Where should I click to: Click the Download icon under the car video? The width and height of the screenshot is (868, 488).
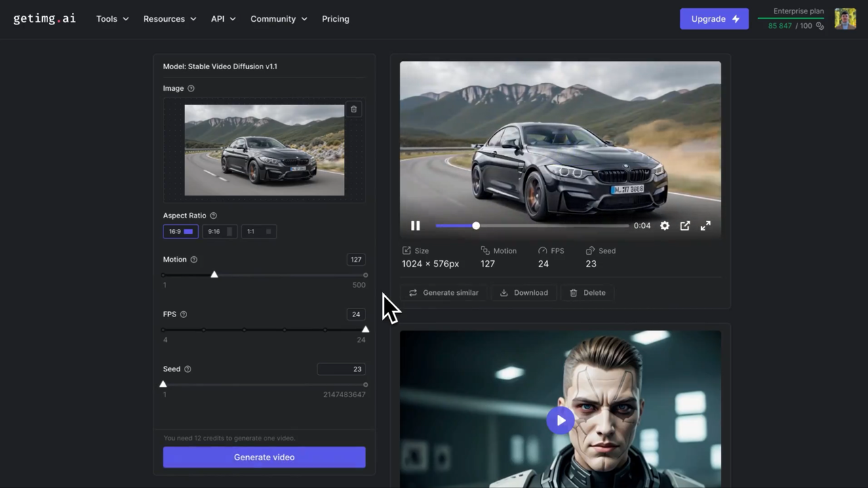(x=504, y=292)
